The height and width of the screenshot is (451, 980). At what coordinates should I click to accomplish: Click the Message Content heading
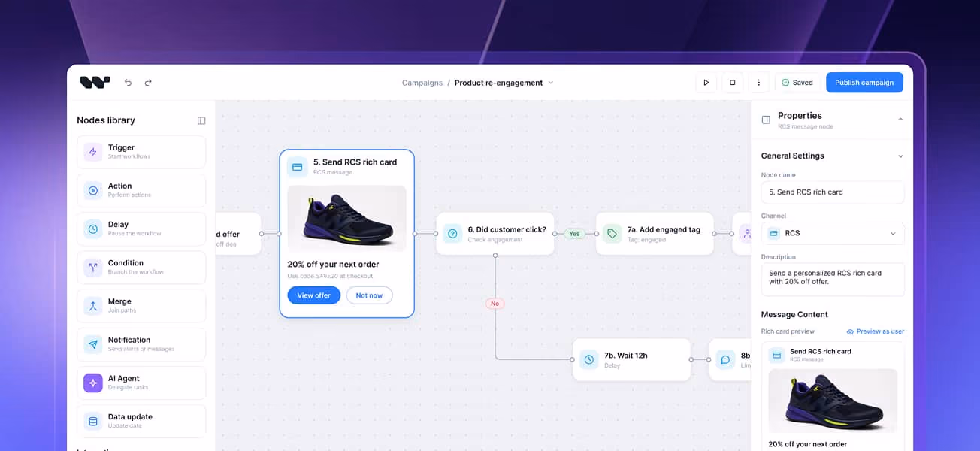pos(794,315)
